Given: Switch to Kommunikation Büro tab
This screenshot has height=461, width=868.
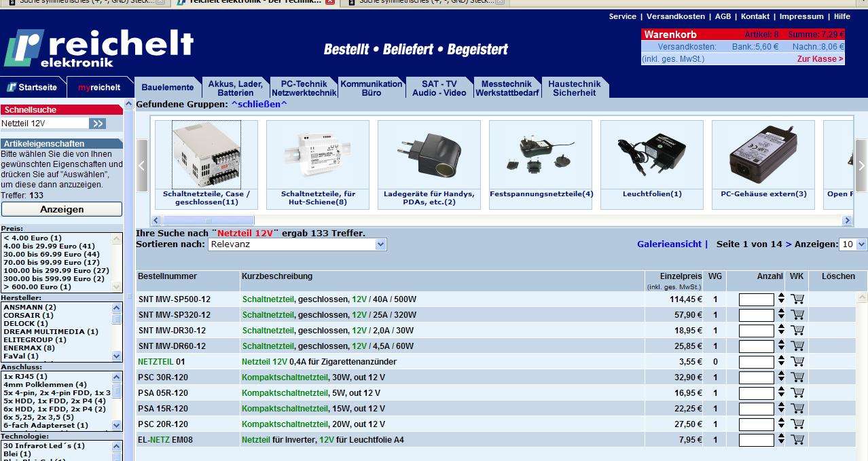Looking at the screenshot, I should pos(372,88).
